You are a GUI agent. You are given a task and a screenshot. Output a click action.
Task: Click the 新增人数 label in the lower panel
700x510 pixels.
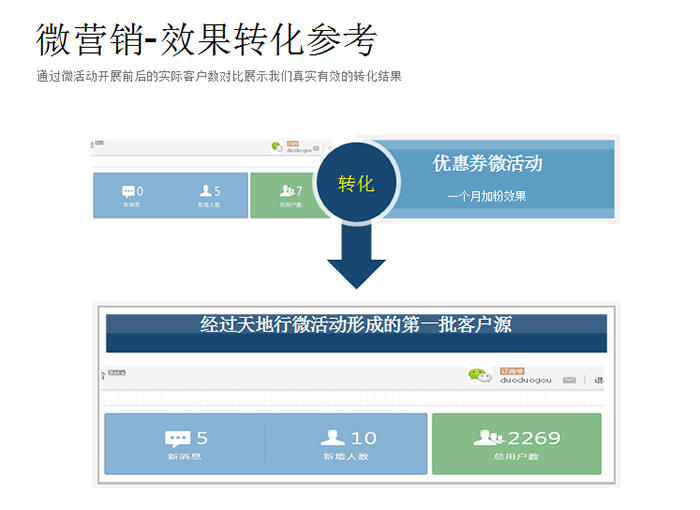pos(342,457)
